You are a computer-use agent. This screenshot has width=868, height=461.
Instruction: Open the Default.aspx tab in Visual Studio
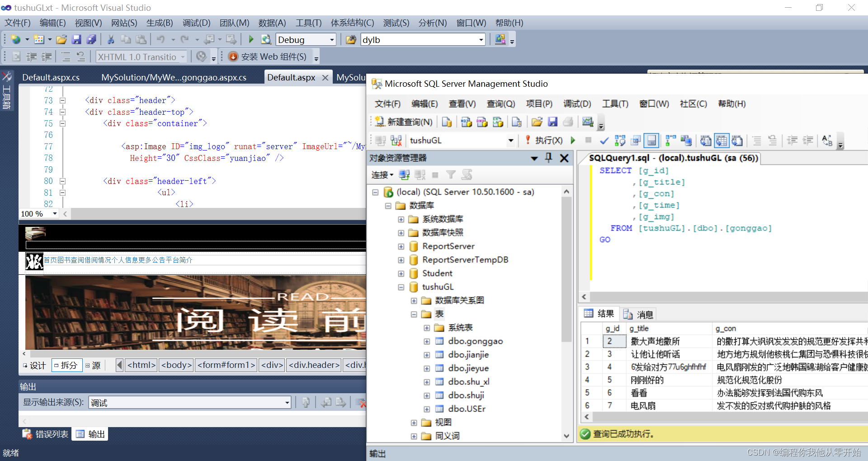point(292,77)
